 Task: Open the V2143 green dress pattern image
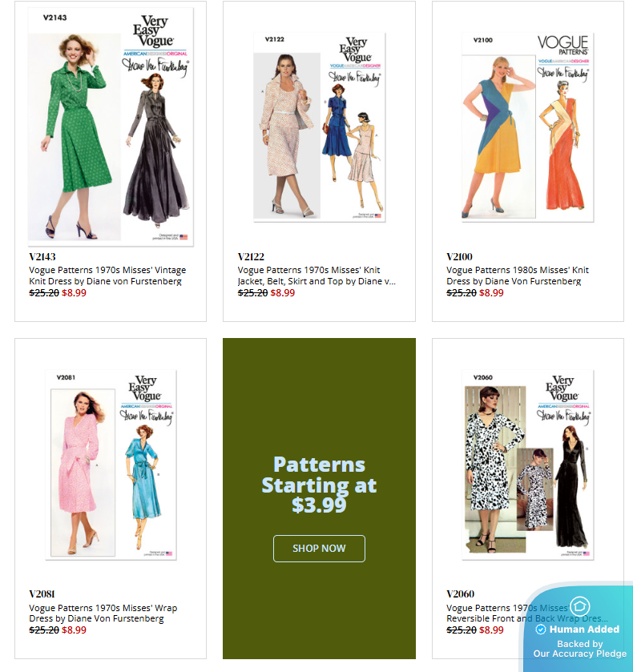(x=111, y=127)
